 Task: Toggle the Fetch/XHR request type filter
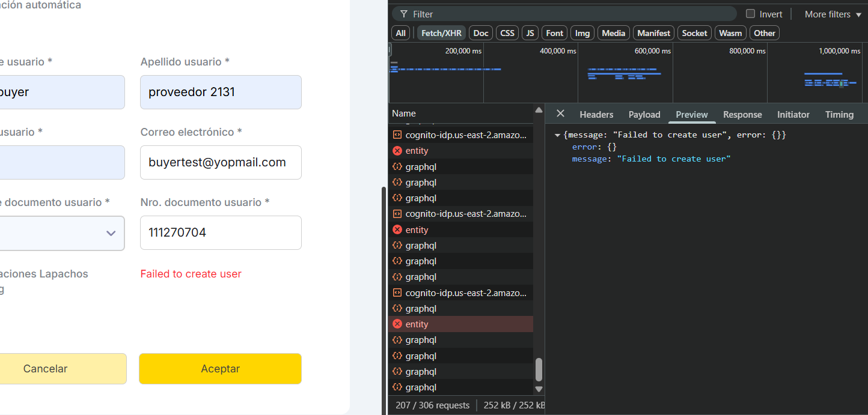coord(441,33)
